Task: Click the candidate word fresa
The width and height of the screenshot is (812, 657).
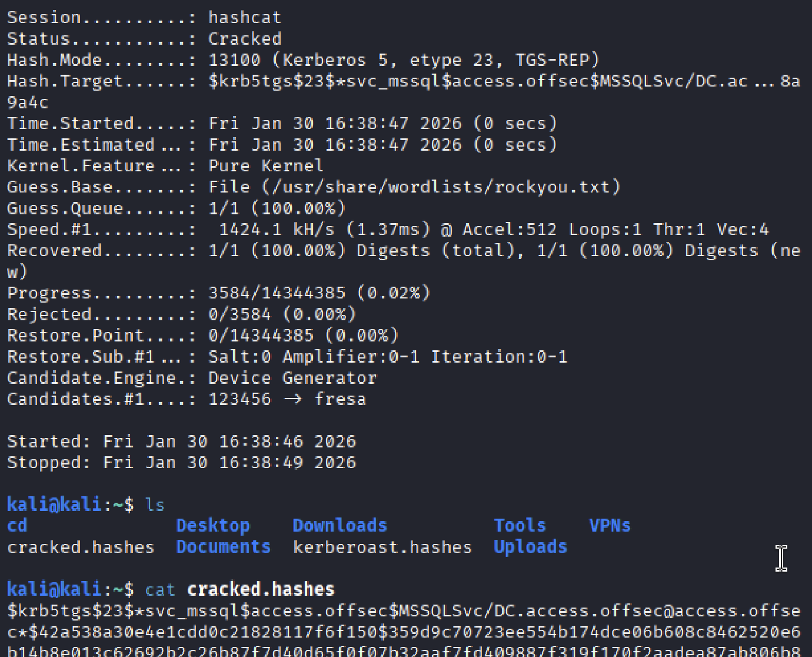Action: click(340, 399)
